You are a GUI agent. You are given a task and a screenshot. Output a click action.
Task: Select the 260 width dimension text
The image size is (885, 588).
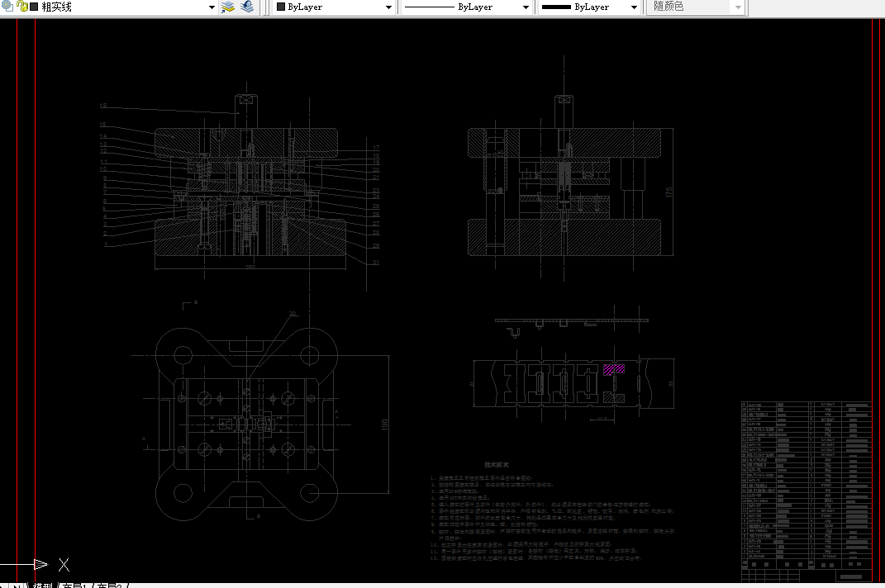[250, 267]
